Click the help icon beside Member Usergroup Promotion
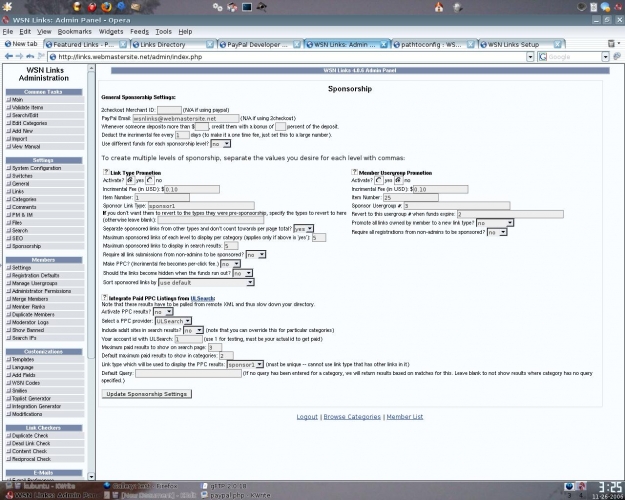 click(x=355, y=172)
